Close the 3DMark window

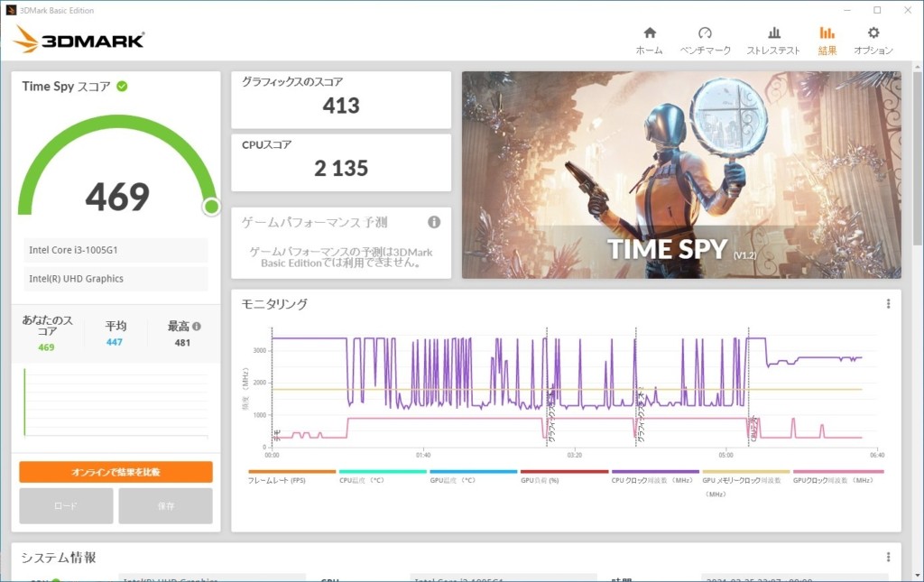tap(908, 10)
